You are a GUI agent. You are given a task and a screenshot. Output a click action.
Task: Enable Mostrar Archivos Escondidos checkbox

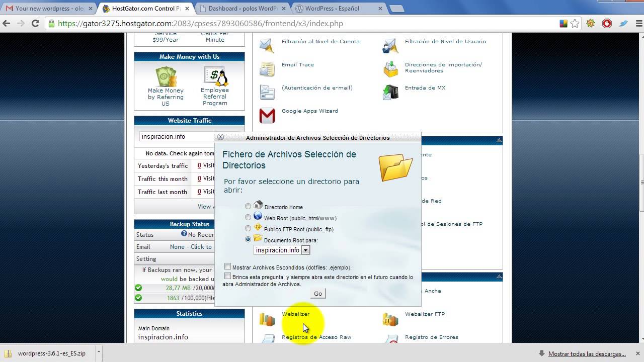pos(228,266)
